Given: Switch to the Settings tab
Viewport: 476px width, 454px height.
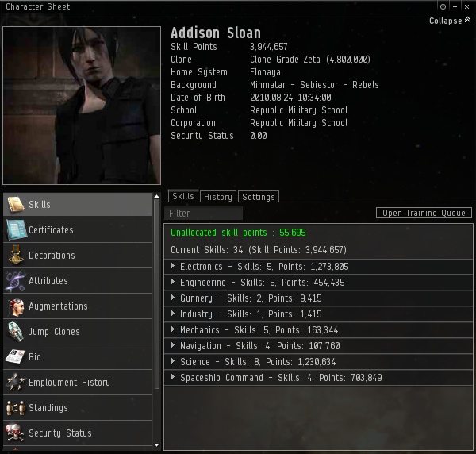Looking at the screenshot, I should coord(259,197).
